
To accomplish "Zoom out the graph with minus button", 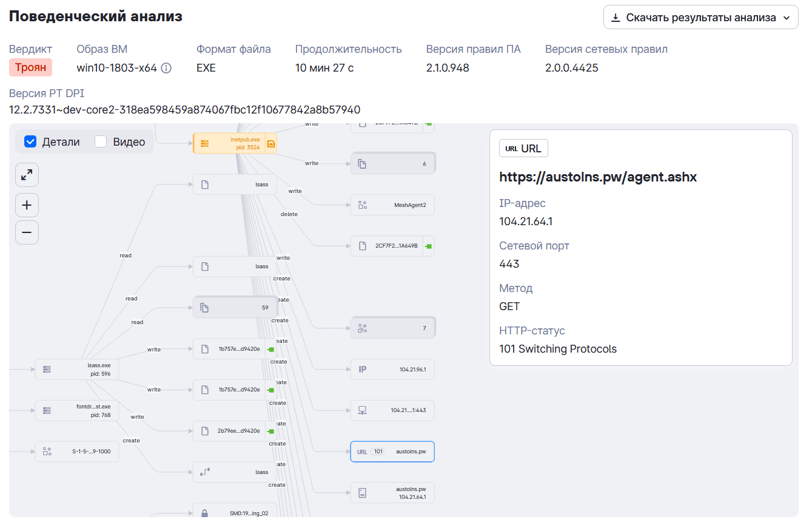I will click(27, 232).
